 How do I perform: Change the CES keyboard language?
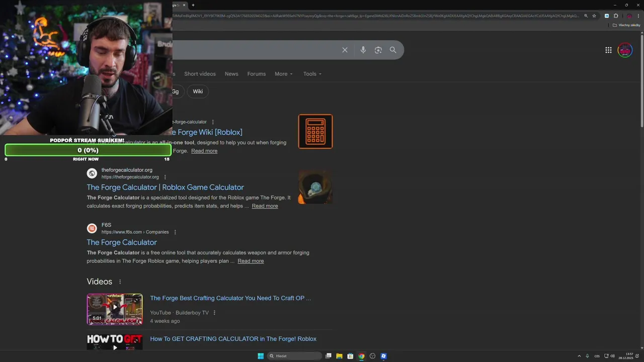click(597, 356)
